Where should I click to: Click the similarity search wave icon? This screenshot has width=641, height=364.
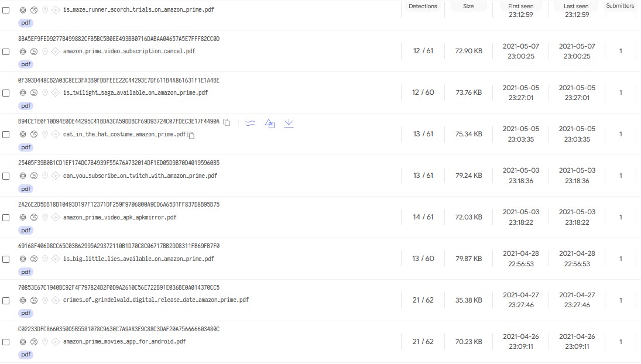250,123
